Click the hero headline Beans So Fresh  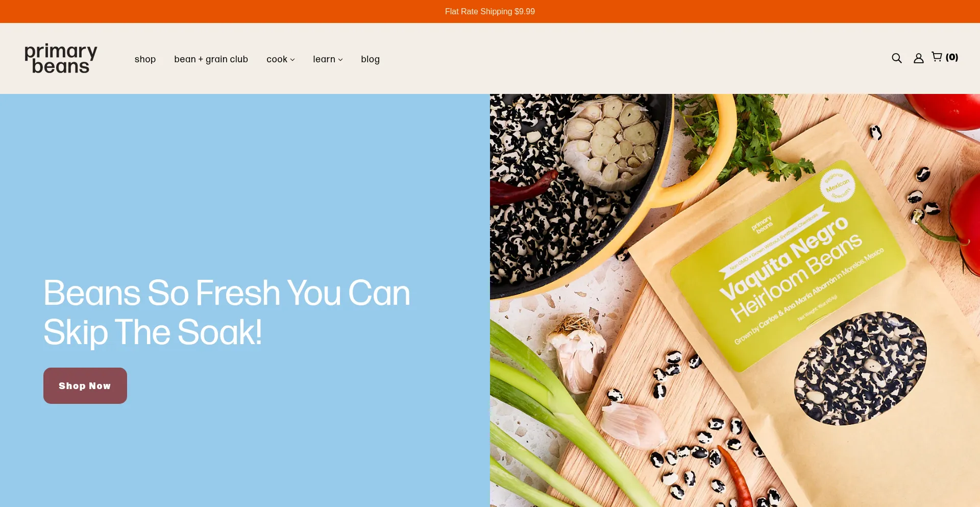[227, 312]
